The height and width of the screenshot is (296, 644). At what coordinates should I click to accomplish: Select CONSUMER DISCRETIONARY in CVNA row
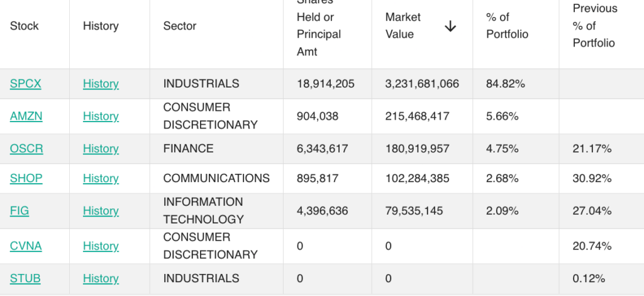pyautogui.click(x=211, y=246)
